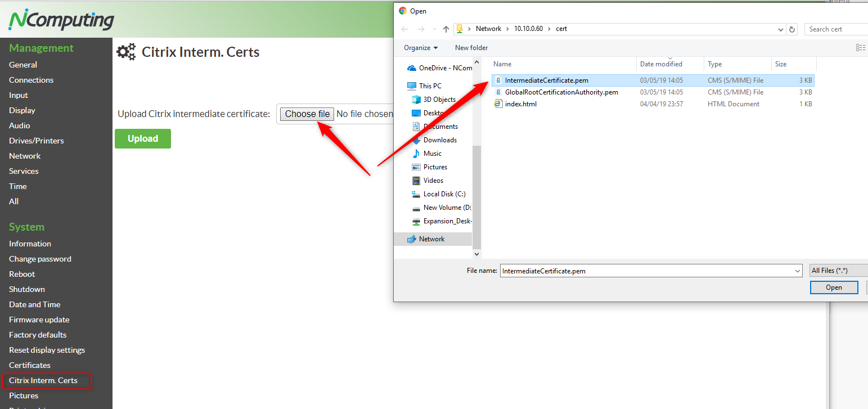
Task: Open General management page
Action: click(x=23, y=65)
